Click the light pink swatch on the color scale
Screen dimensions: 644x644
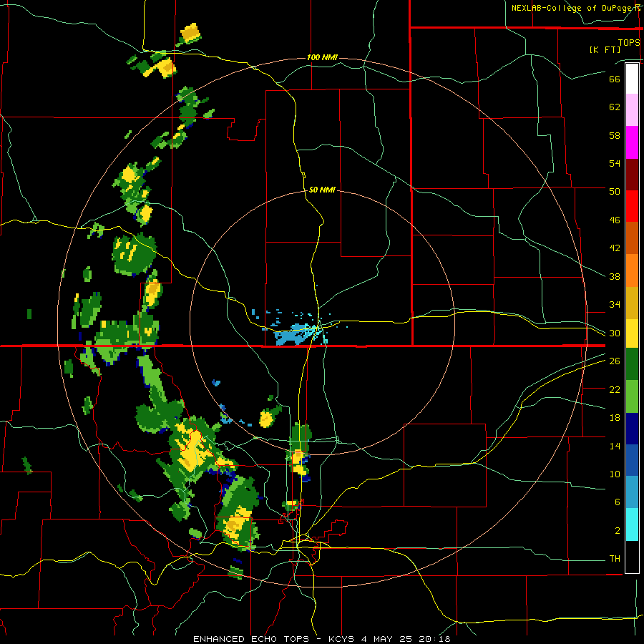pos(632,110)
